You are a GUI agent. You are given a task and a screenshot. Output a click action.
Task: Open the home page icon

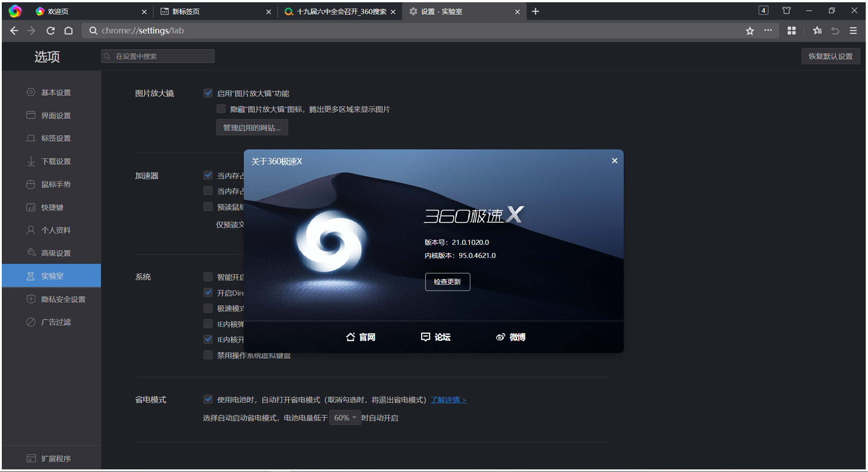[68, 31]
